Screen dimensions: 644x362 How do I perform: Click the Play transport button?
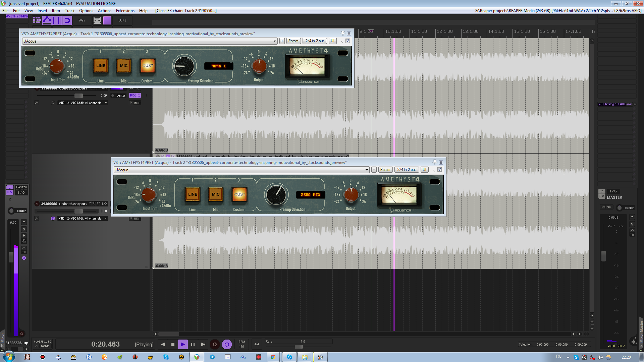(x=183, y=344)
